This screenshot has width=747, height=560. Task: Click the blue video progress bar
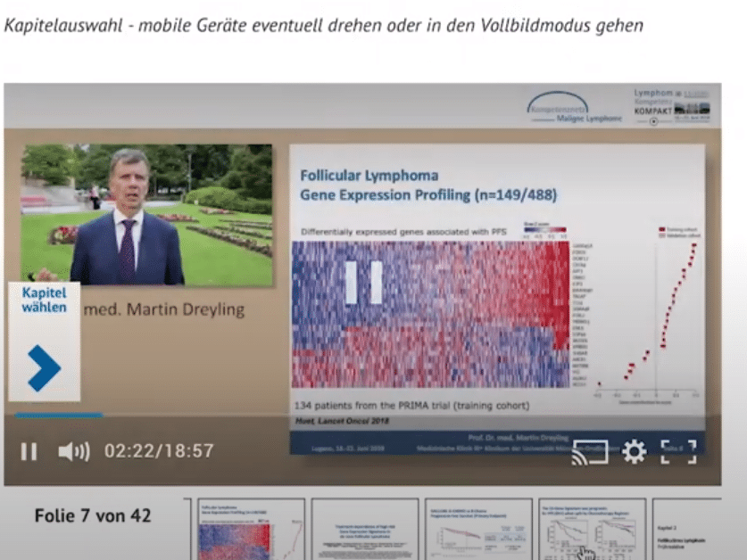(59, 416)
